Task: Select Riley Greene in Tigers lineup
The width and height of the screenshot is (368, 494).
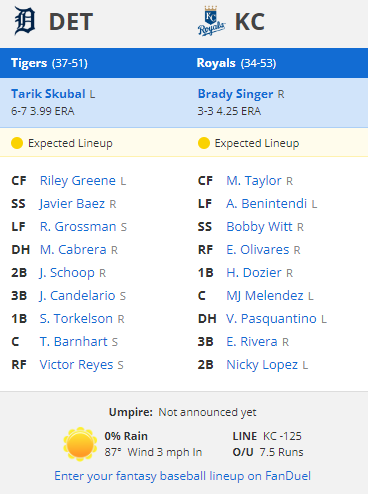Action: tap(78, 181)
